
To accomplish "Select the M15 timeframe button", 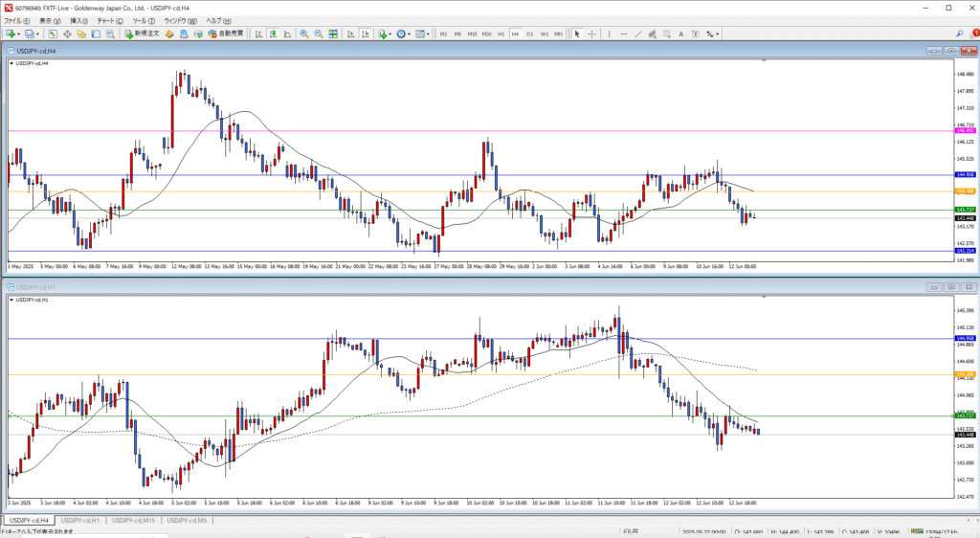I will (x=473, y=34).
